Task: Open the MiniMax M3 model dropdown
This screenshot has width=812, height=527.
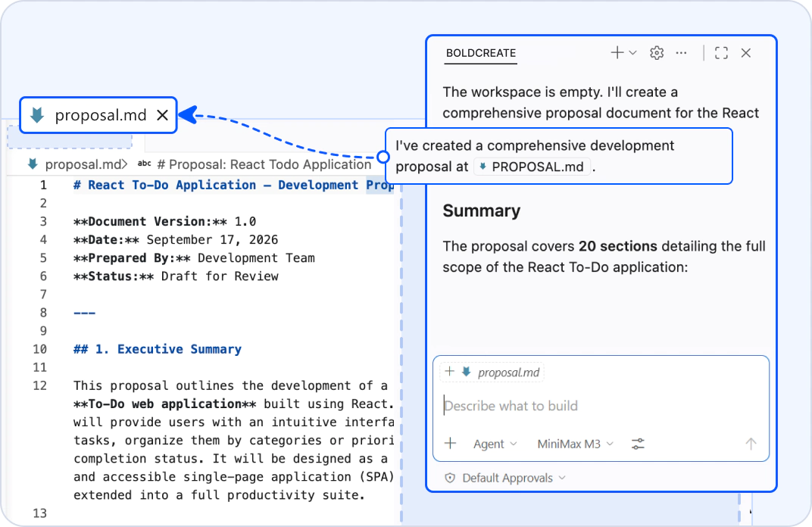Action: click(x=576, y=444)
